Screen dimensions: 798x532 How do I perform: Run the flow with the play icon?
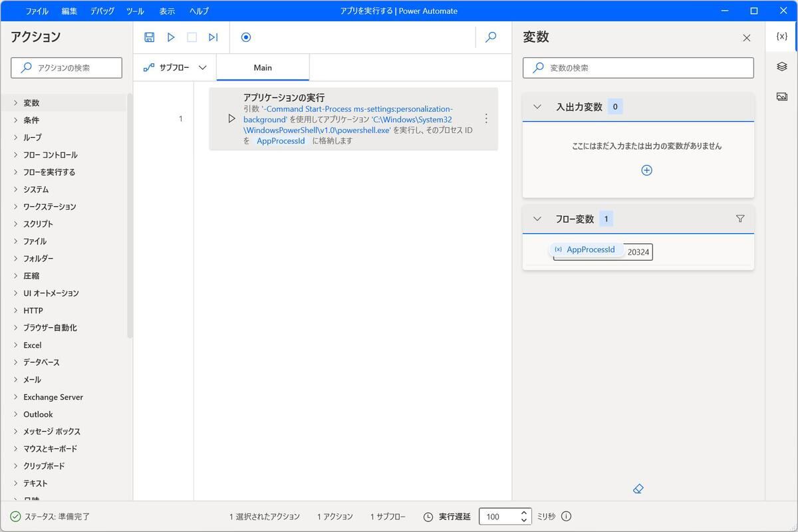[x=171, y=37]
